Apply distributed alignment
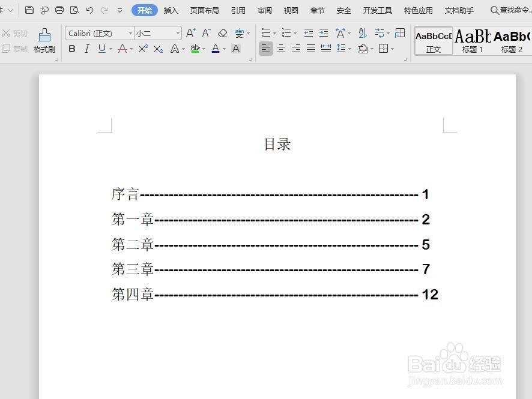Screen dimensions: 532x399 pyautogui.click(x=326, y=49)
